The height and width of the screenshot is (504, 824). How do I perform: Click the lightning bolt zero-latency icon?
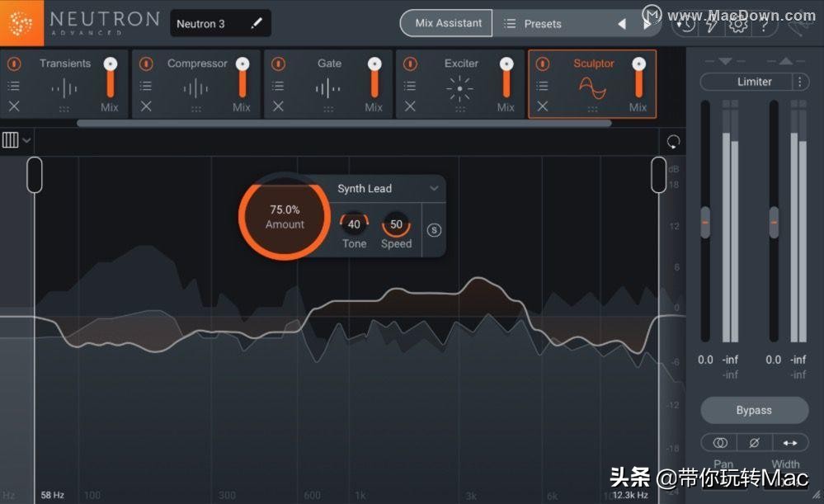click(711, 26)
